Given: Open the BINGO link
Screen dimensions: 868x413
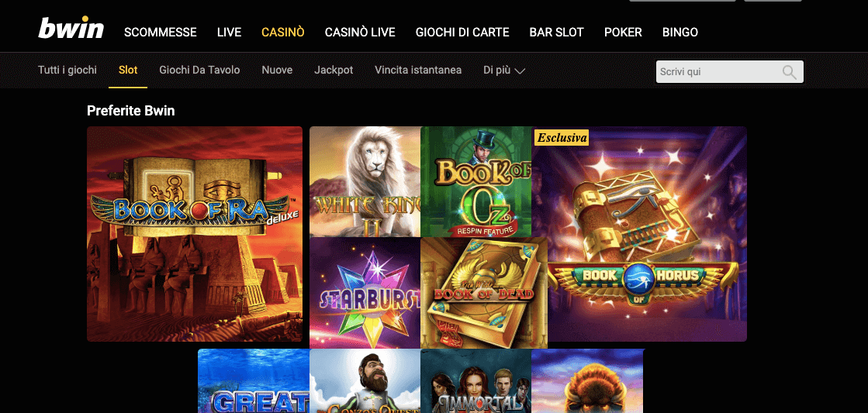Looking at the screenshot, I should [x=680, y=32].
